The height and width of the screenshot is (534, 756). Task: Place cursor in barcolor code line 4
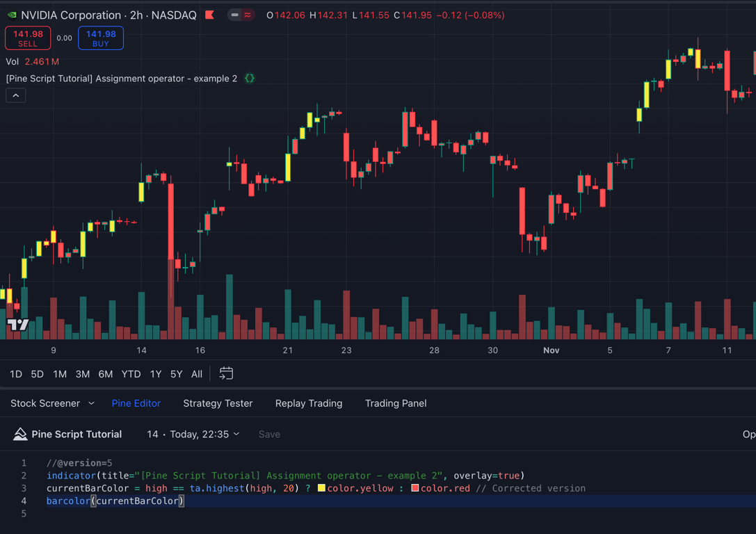pyautogui.click(x=115, y=501)
